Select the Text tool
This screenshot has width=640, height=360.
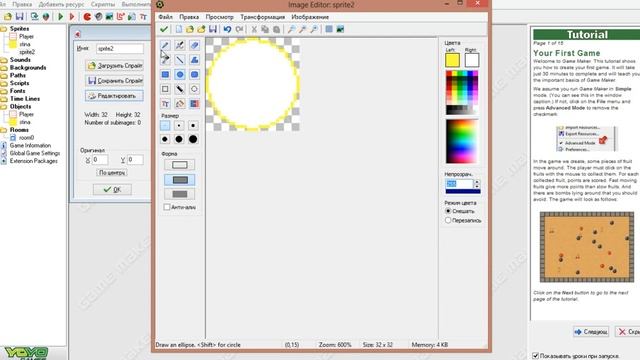(x=165, y=104)
